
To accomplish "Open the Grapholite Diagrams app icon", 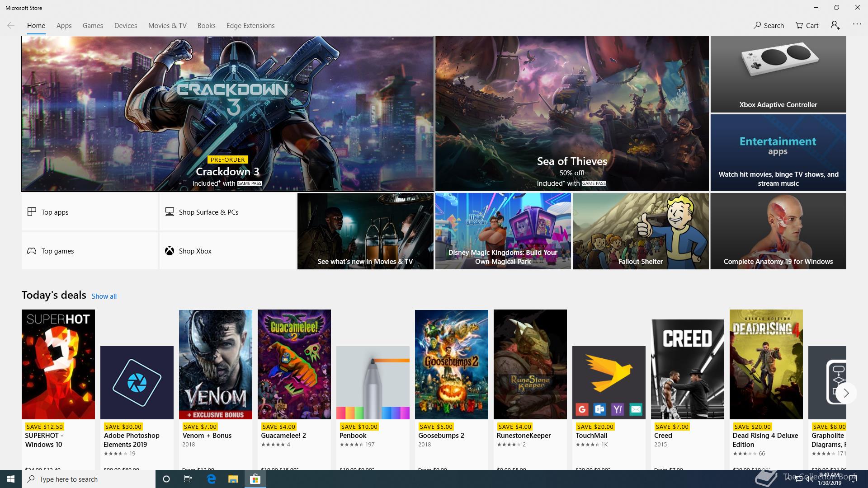I will pos(827,383).
